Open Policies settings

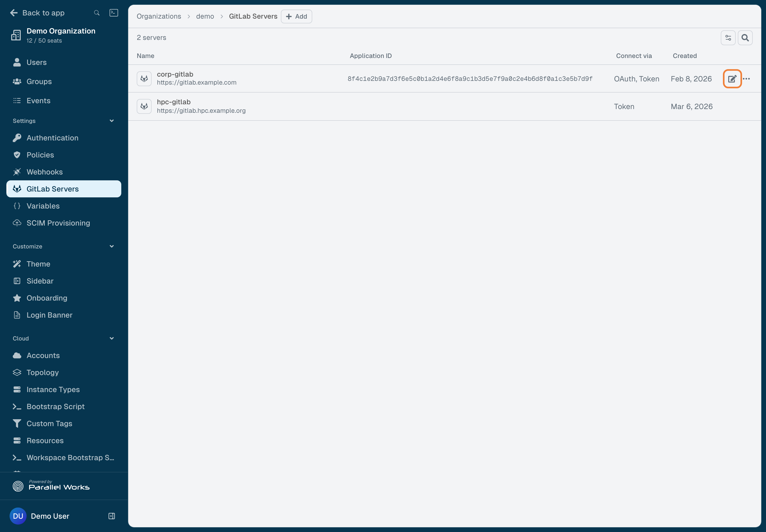(x=64, y=155)
